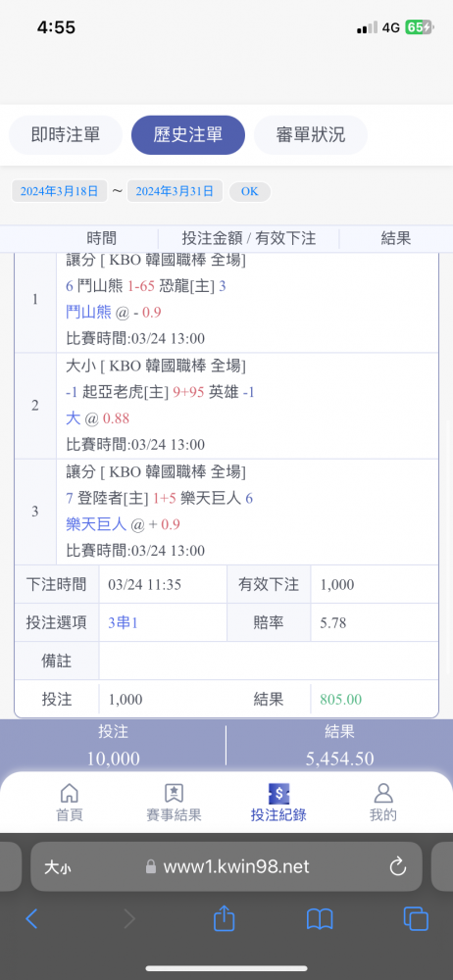Open start date 2024年3月18日 picker
453x980 pixels.
(x=59, y=191)
